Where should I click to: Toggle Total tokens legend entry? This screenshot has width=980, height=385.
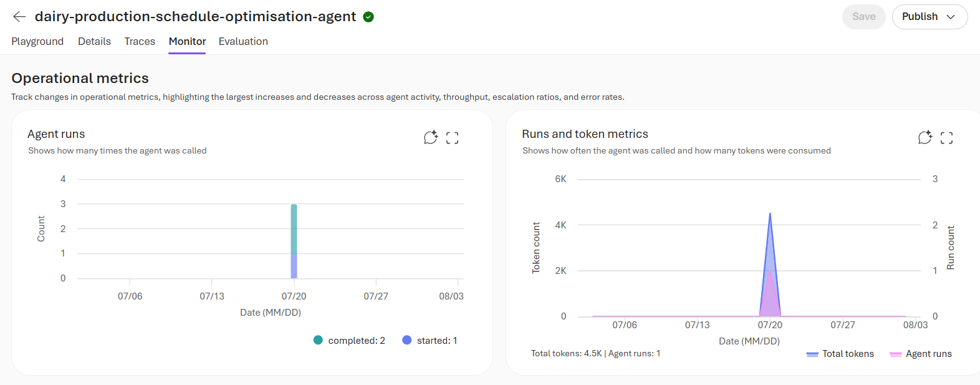click(x=840, y=354)
